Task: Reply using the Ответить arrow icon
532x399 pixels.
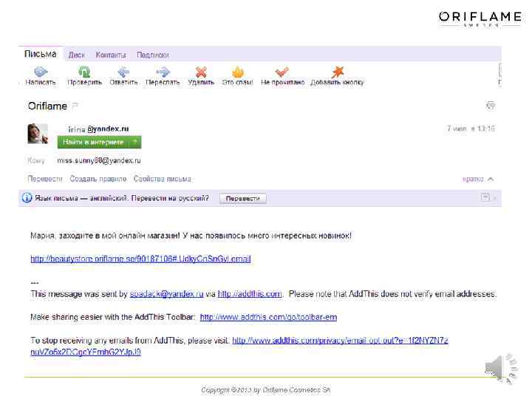Action: tap(123, 72)
